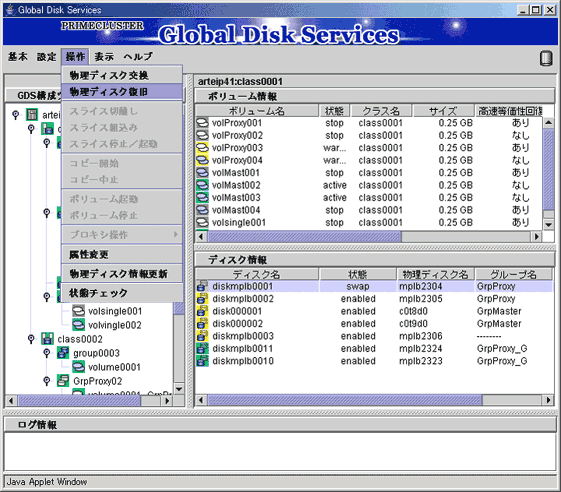This screenshot has width=561, height=492.
Task: Click the c0t9d0 physical disk cell
Action: [x=413, y=323]
